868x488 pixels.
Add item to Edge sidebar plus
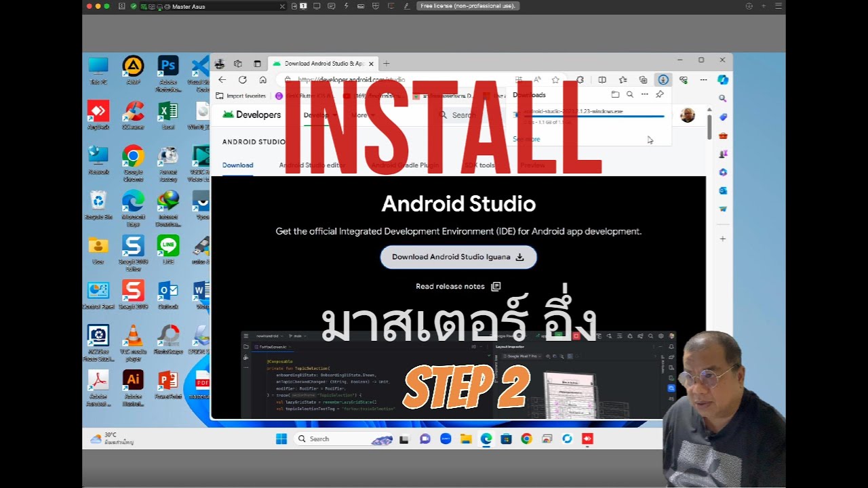[x=723, y=239]
